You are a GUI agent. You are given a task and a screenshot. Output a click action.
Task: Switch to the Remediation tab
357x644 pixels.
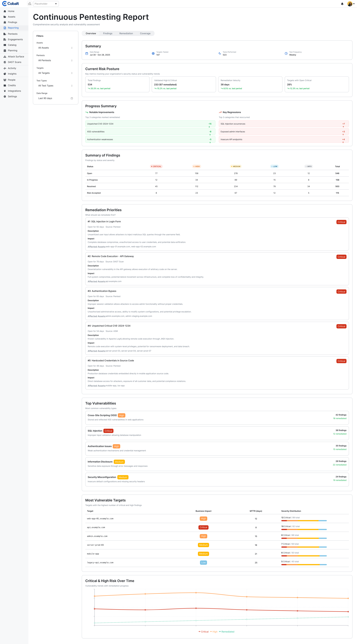[126, 33]
